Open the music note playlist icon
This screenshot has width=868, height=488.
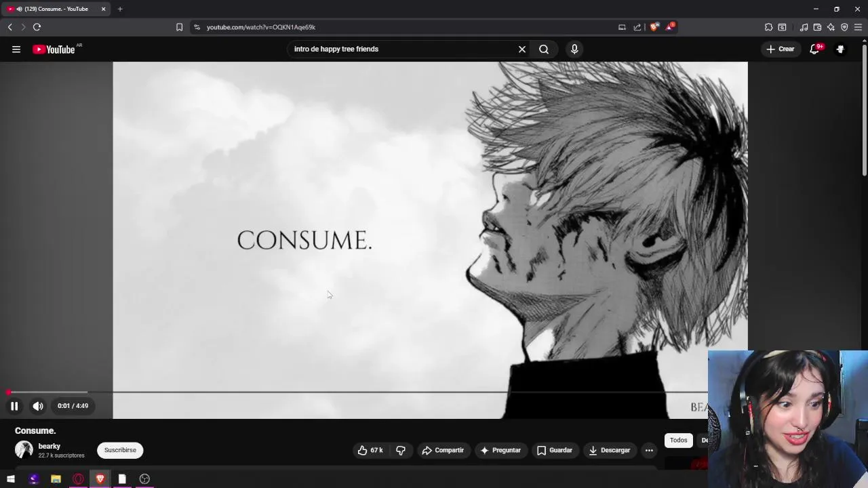[x=804, y=27]
